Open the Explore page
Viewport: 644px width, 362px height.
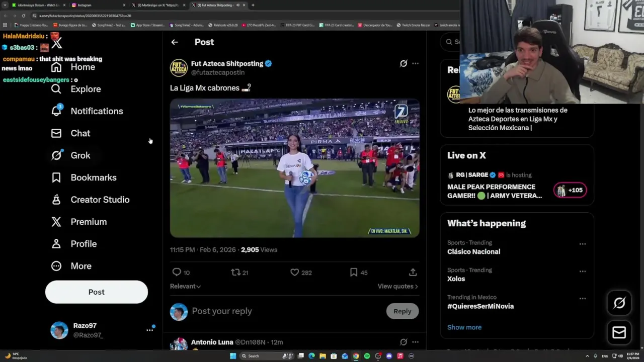pyautogui.click(x=76, y=89)
